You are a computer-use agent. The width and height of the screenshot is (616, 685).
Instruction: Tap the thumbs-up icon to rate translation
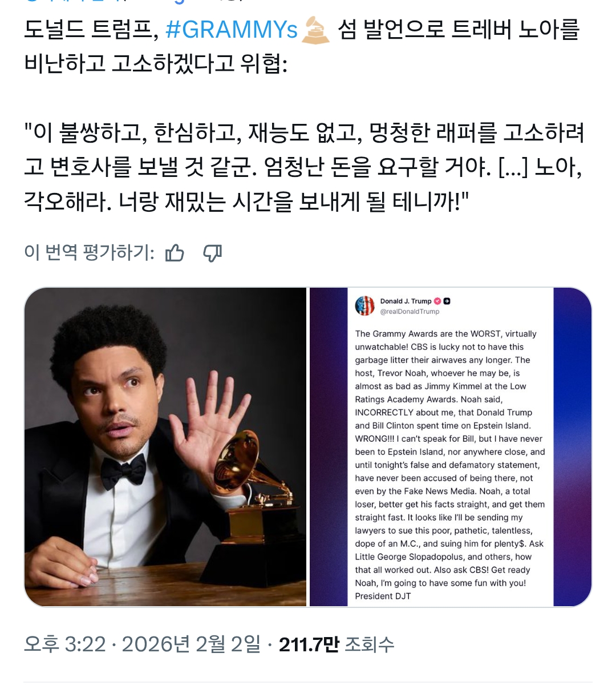(x=175, y=253)
